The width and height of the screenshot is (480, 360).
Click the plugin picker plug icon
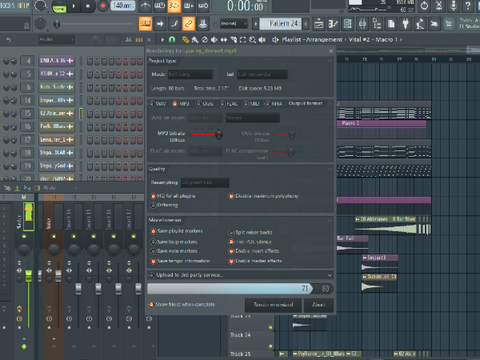pos(405,24)
